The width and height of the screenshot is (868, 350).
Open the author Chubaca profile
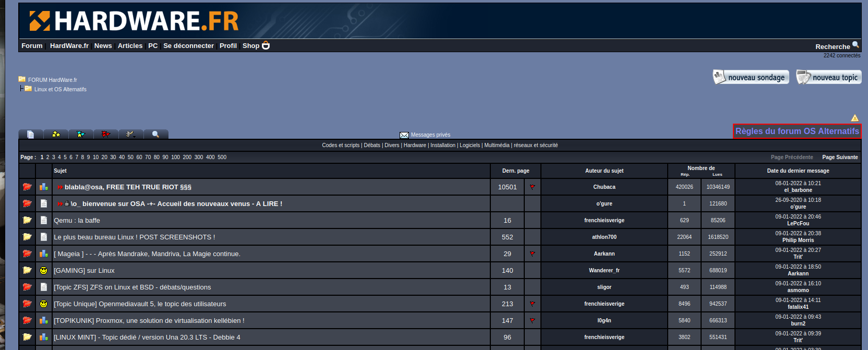604,187
